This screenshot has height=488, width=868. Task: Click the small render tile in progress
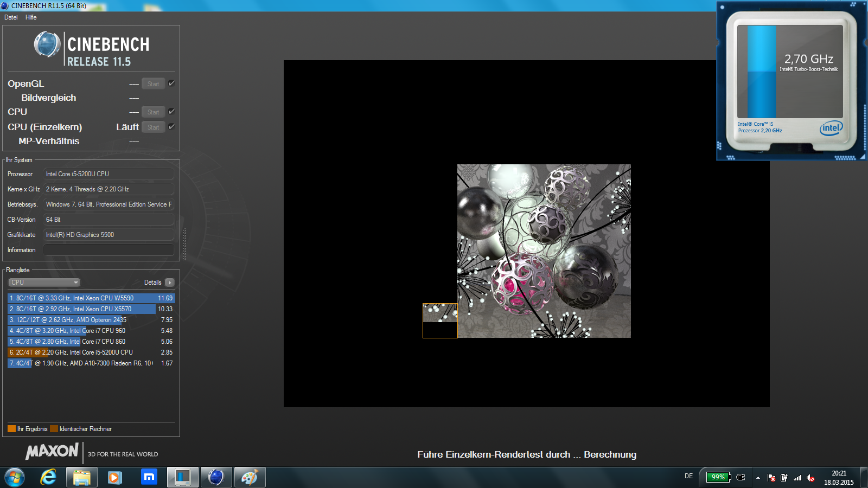coord(440,320)
